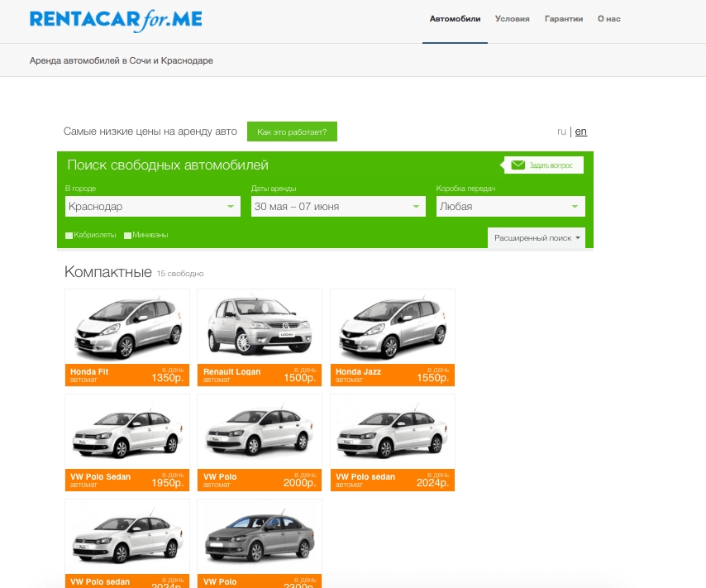706x588 pixels.
Task: Click the Компактные category heading
Action: (108, 272)
